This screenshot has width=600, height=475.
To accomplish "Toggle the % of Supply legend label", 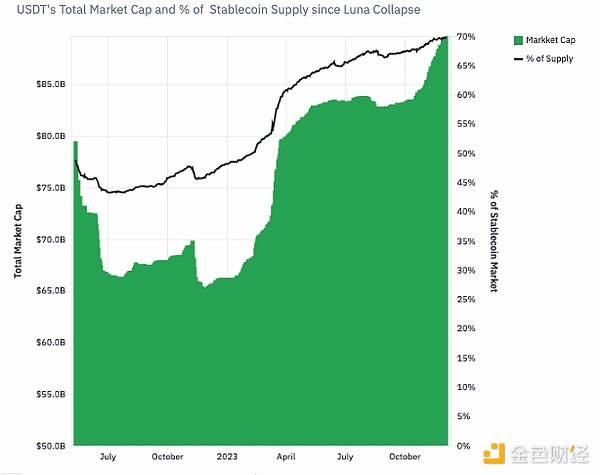I will pos(552,59).
